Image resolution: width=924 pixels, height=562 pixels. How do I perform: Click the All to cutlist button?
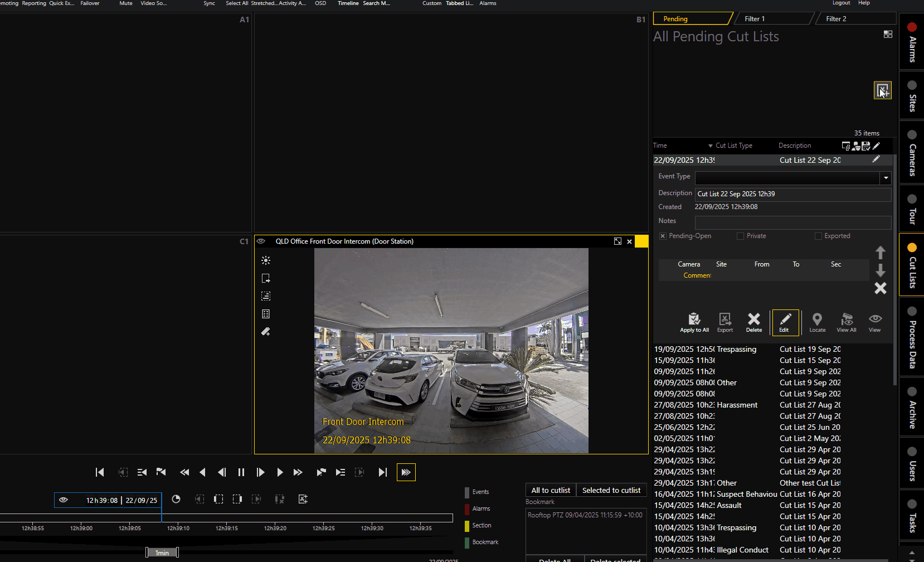(x=551, y=490)
